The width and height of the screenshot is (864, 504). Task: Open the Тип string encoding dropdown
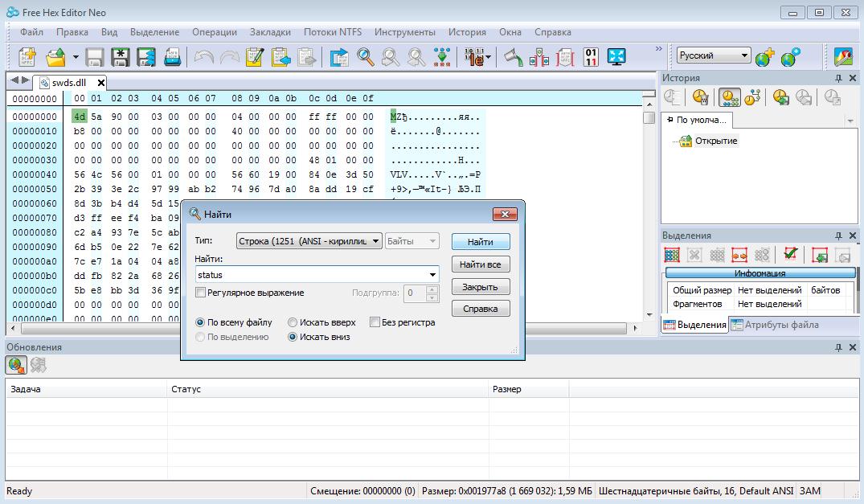click(x=375, y=240)
